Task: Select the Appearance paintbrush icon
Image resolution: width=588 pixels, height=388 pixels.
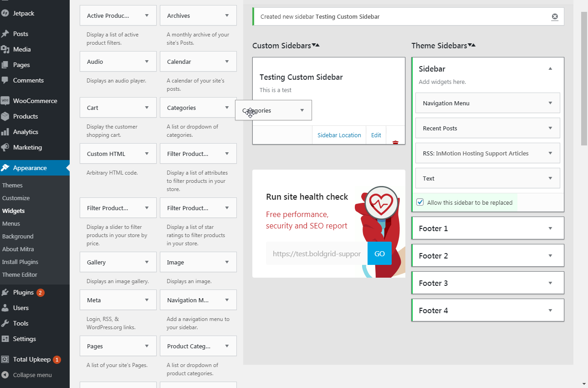Action: click(x=8, y=168)
